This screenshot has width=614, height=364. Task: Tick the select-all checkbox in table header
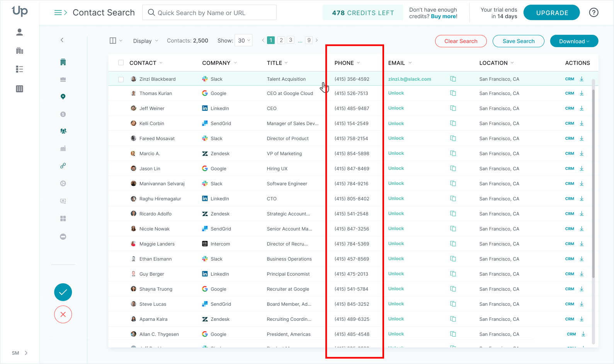click(121, 63)
